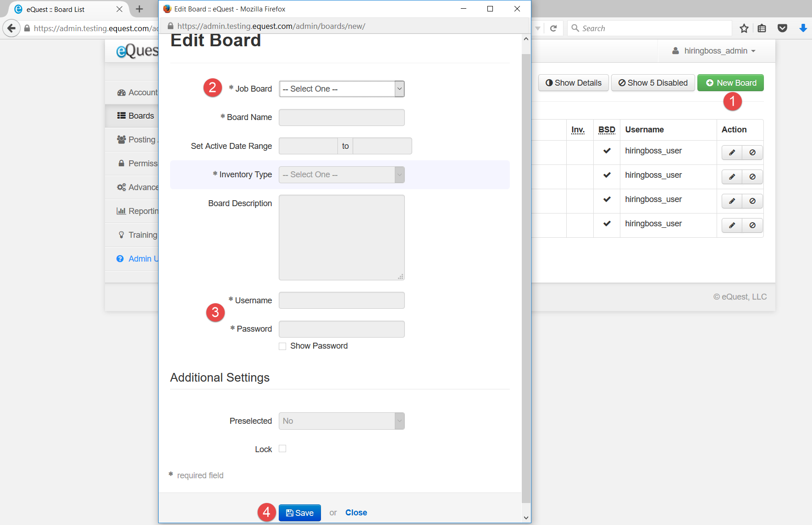Edit third hiringboss_user row with pencil icon
The image size is (812, 525).
point(732,201)
